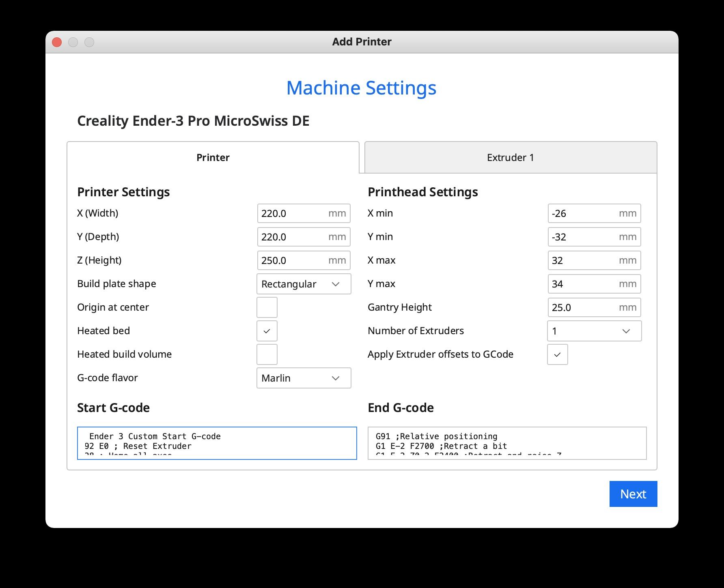724x588 pixels.
Task: Open the Build plate shape dropdown
Action: (x=304, y=284)
